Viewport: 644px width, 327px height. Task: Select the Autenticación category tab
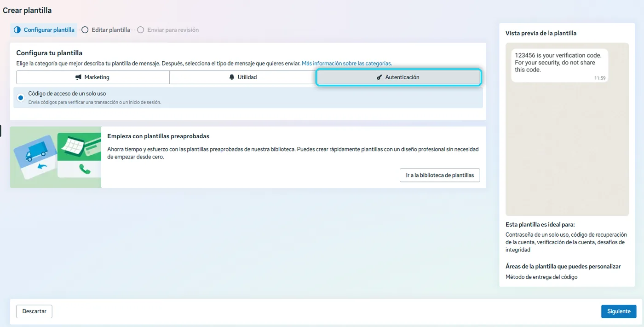(398, 77)
